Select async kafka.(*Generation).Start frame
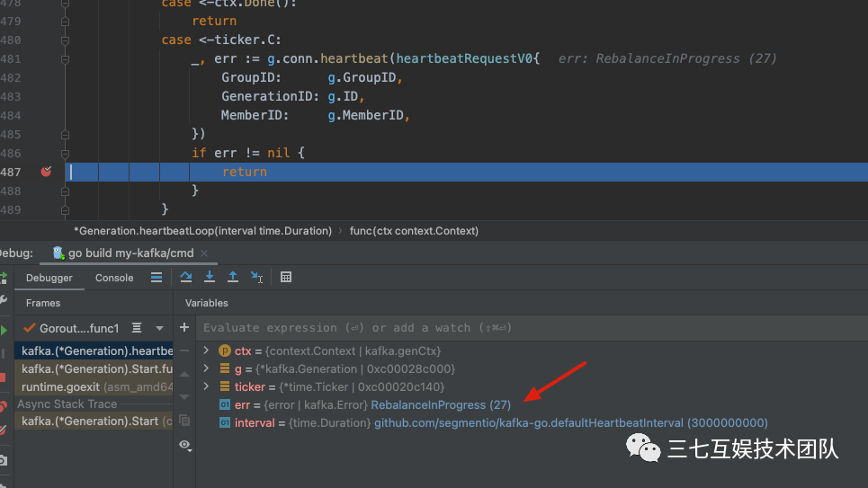Viewport: 868px width, 488px height. [94, 421]
